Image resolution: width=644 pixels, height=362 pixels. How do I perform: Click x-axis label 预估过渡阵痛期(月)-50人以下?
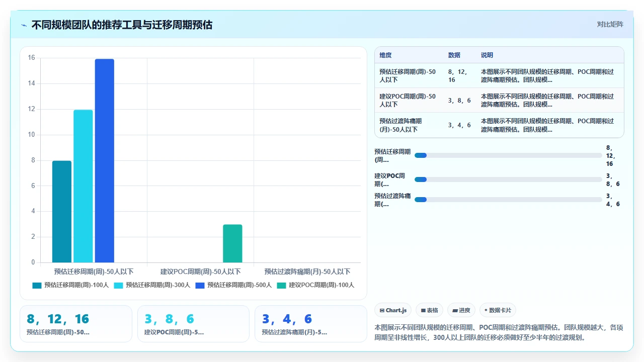[307, 271]
